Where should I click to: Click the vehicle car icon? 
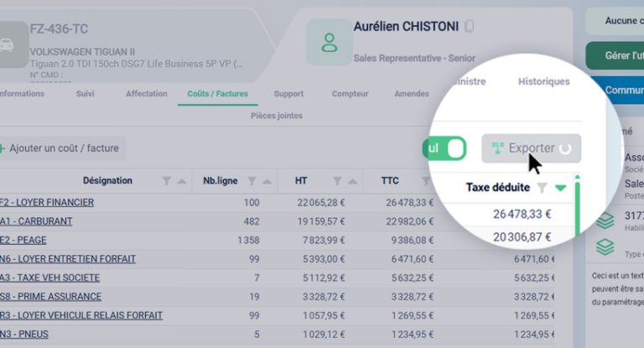[x=7, y=44]
